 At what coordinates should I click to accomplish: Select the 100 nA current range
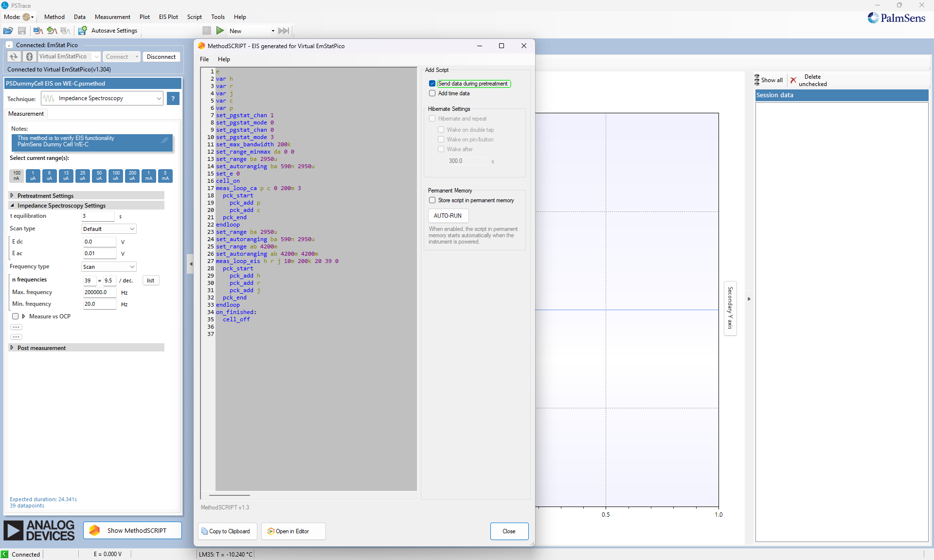pyautogui.click(x=16, y=176)
